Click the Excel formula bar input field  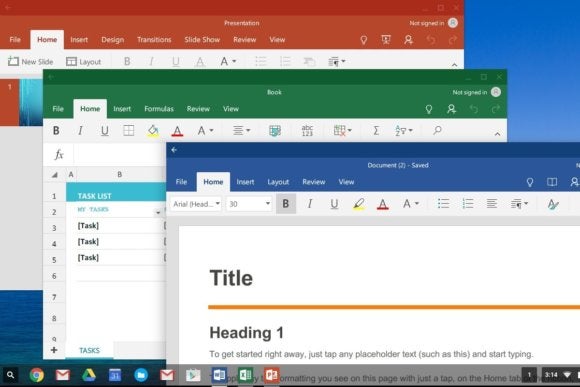(x=119, y=155)
